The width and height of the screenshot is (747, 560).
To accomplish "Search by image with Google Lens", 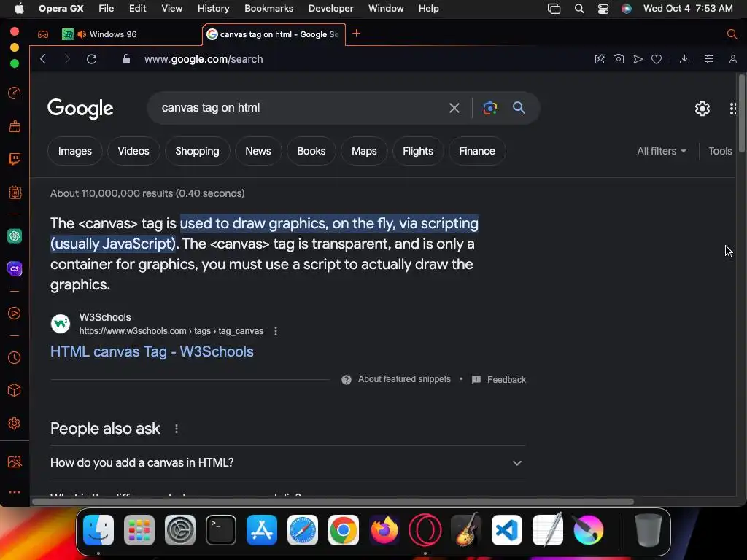I will coord(489,108).
